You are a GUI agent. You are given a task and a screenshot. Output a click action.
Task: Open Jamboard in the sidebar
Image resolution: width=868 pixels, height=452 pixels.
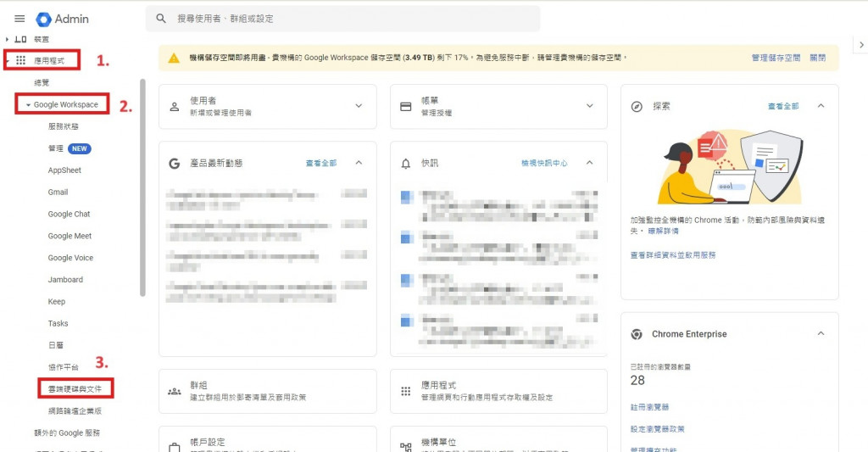[x=65, y=280]
